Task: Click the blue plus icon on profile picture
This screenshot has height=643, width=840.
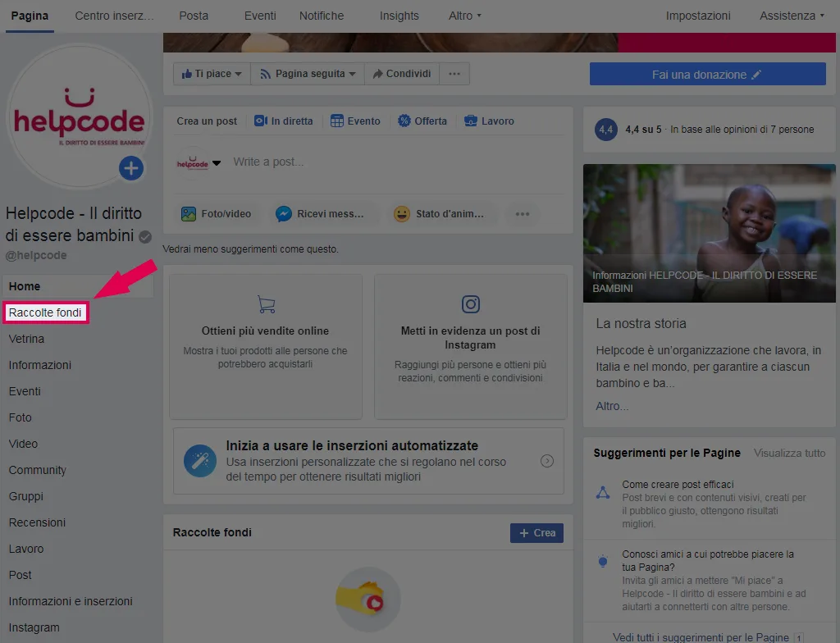Action: point(131,169)
